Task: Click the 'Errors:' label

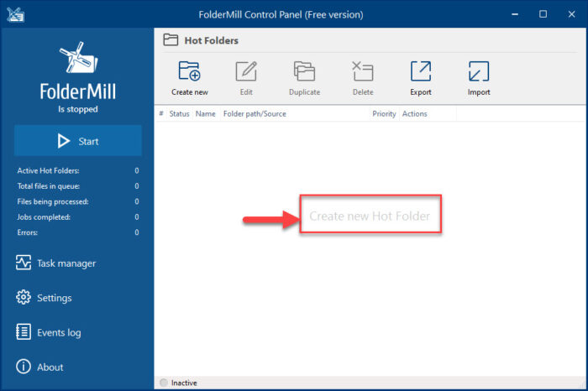Action: 28,232
